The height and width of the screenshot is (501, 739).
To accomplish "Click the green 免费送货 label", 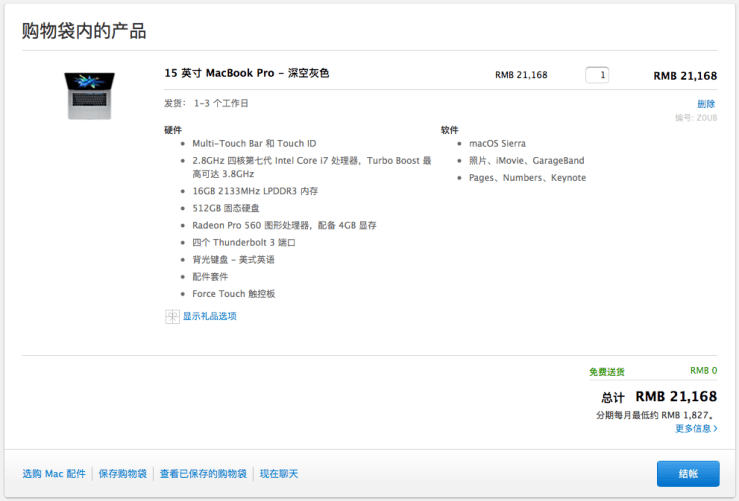I will 607,372.
